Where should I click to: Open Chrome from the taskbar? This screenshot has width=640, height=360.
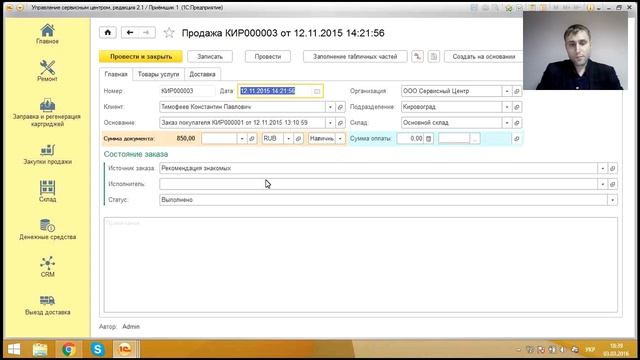(69, 349)
